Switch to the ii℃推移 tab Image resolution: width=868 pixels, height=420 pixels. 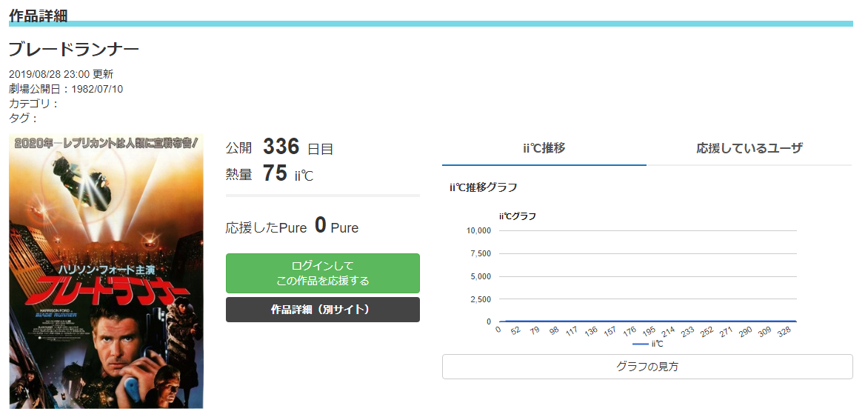544,148
